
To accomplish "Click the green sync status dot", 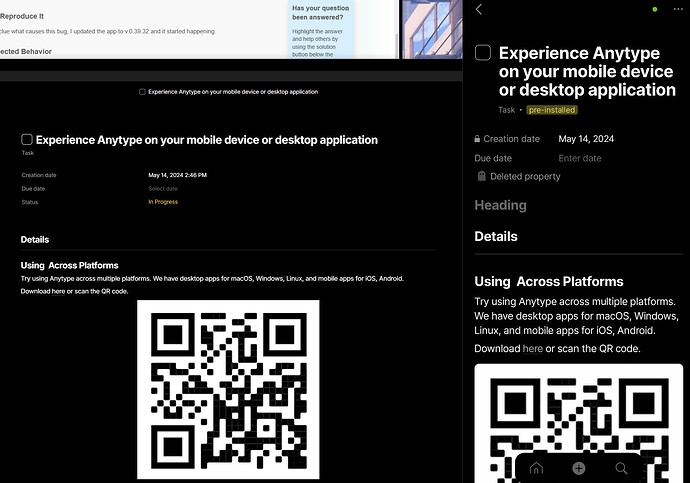I will point(655,9).
